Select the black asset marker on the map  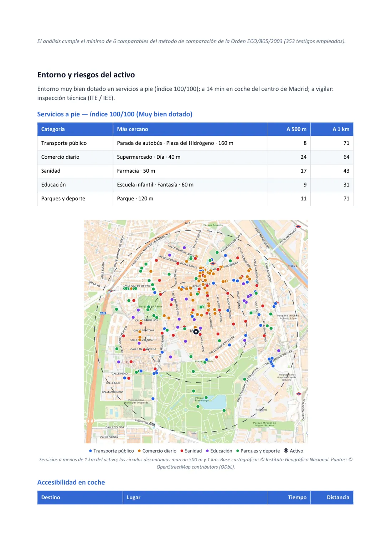click(196, 332)
